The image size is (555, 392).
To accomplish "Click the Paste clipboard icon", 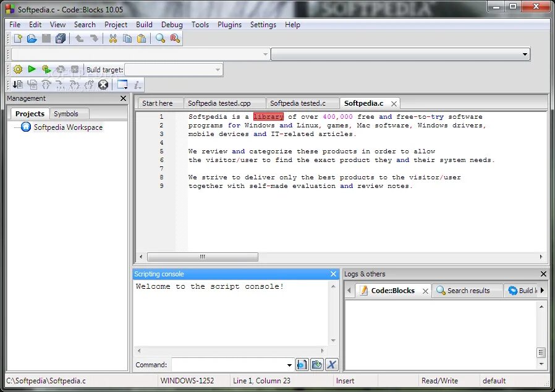I will pyautogui.click(x=142, y=38).
